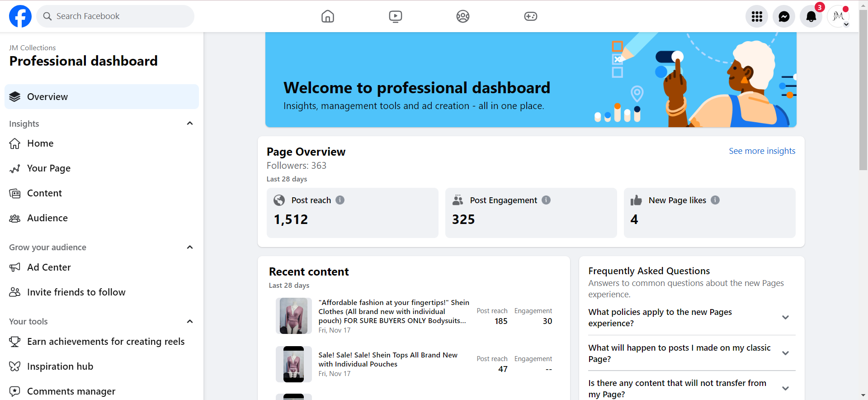Collapse the Your tools section
The image size is (868, 400).
pyautogui.click(x=190, y=321)
